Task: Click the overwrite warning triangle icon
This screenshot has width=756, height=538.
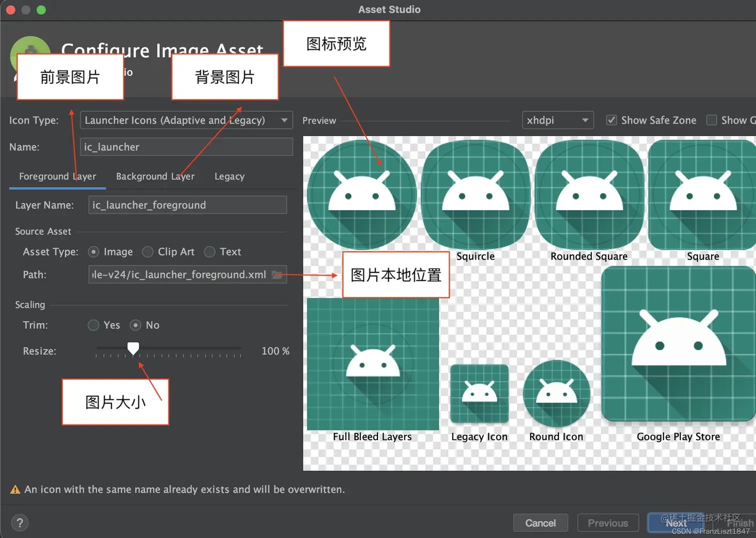Action: (x=15, y=489)
